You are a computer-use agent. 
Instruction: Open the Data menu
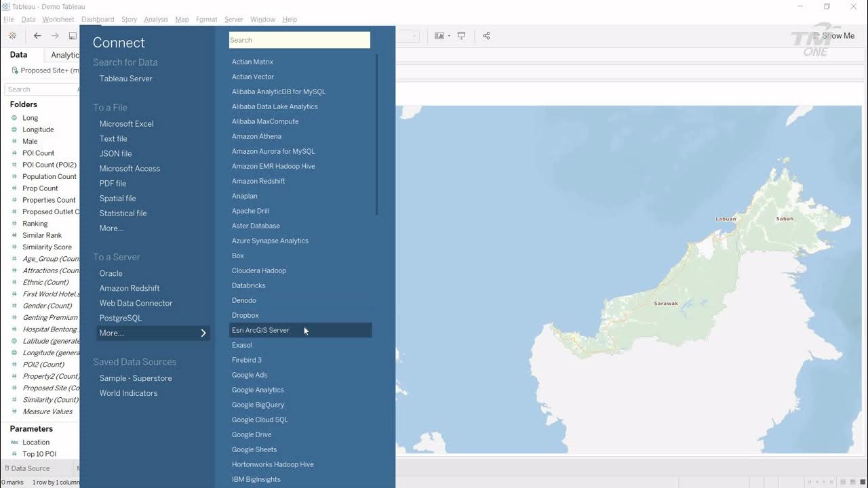[x=28, y=19]
